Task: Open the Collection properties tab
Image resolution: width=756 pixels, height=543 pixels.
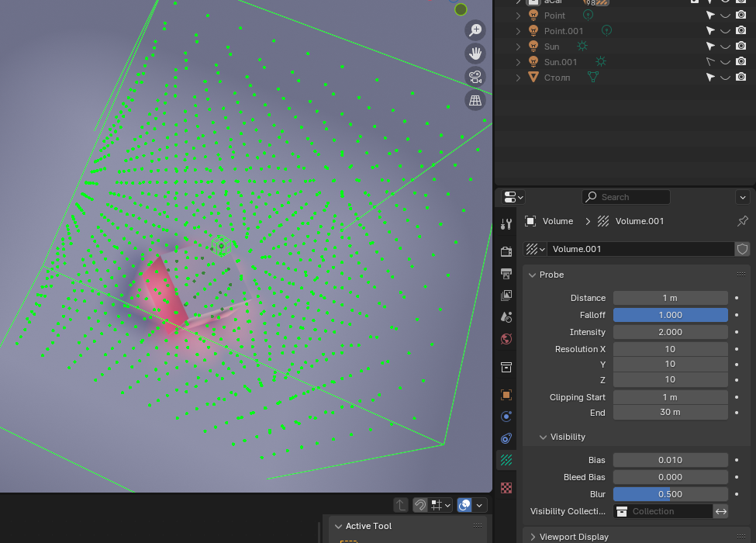Action: pos(506,367)
